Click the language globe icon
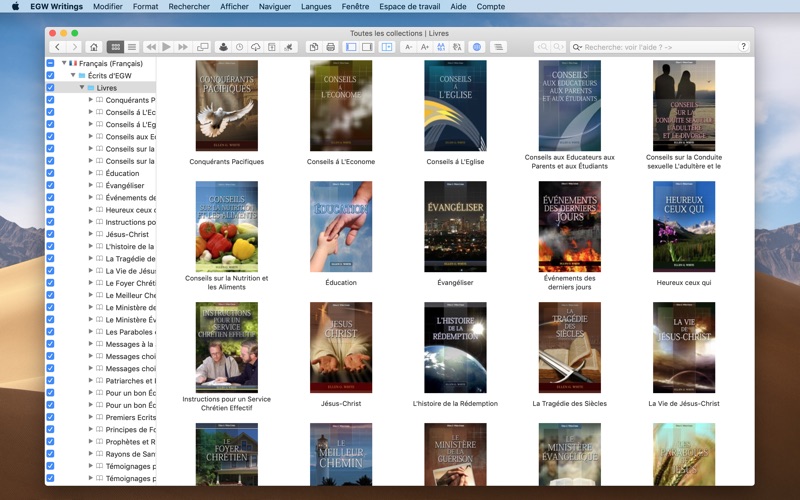 point(477,47)
